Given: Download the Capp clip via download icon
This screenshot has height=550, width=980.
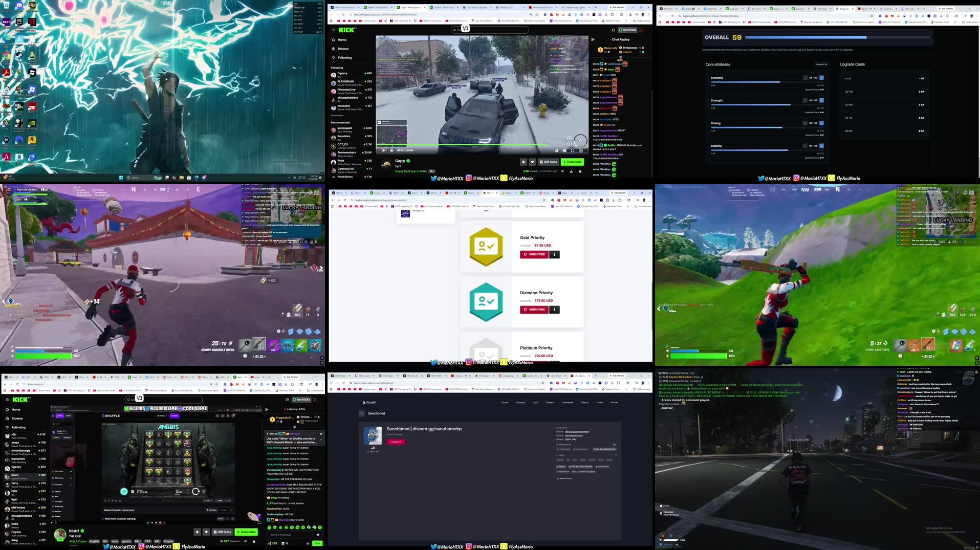Looking at the screenshot, I should coord(571,171).
